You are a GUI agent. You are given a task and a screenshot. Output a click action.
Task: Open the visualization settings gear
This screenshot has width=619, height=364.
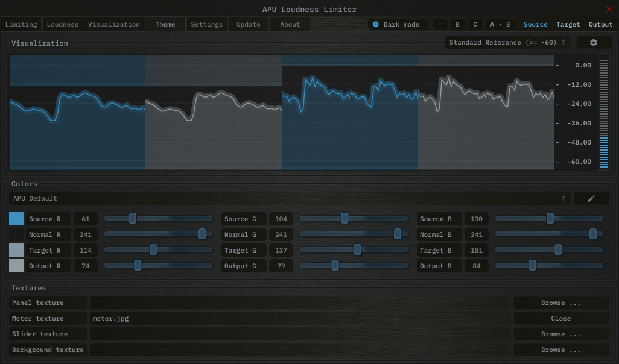(593, 43)
